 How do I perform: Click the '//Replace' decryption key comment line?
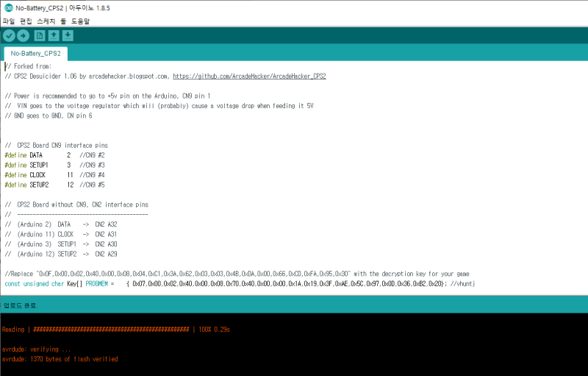click(237, 274)
